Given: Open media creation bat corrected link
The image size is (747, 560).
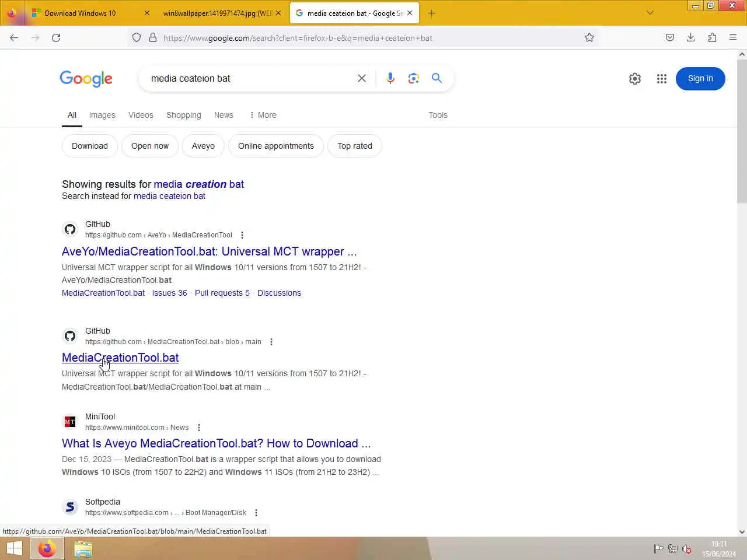Looking at the screenshot, I should pyautogui.click(x=199, y=184).
